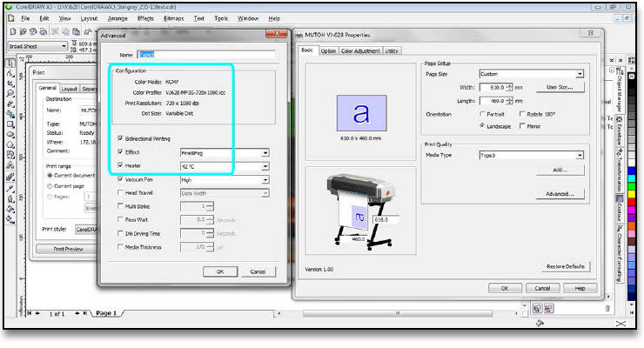This screenshot has width=644, height=348.
Task: Select the Pick tool in toolbox
Action: [10, 64]
